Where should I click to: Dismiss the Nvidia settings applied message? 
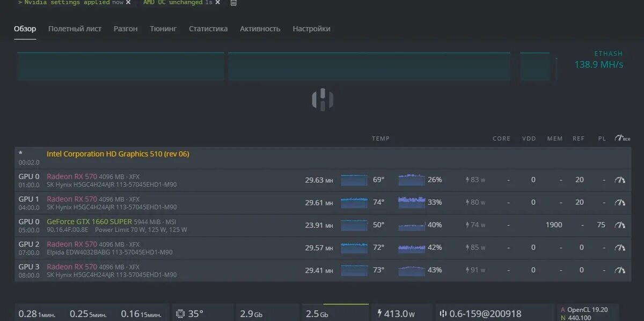[x=128, y=3]
